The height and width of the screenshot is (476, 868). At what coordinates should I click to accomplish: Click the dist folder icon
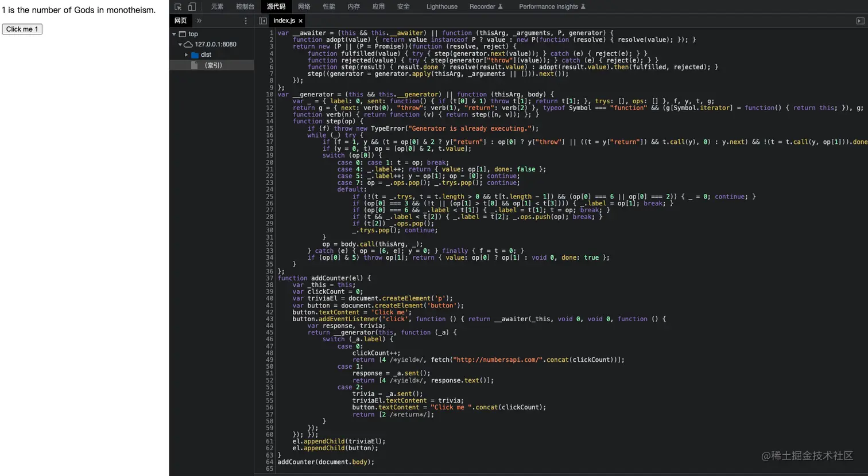(195, 55)
